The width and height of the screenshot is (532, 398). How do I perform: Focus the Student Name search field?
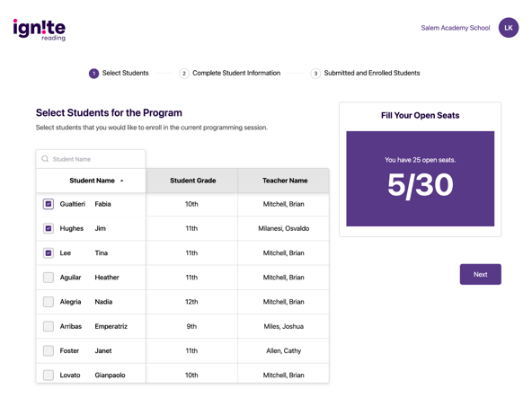point(91,159)
